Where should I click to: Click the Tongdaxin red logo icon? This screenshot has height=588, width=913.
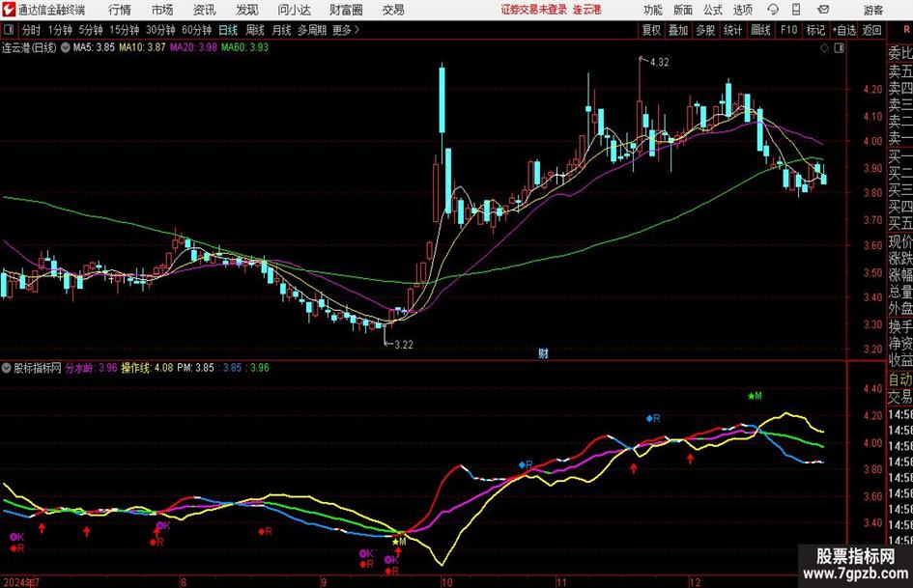pyautogui.click(x=9, y=10)
